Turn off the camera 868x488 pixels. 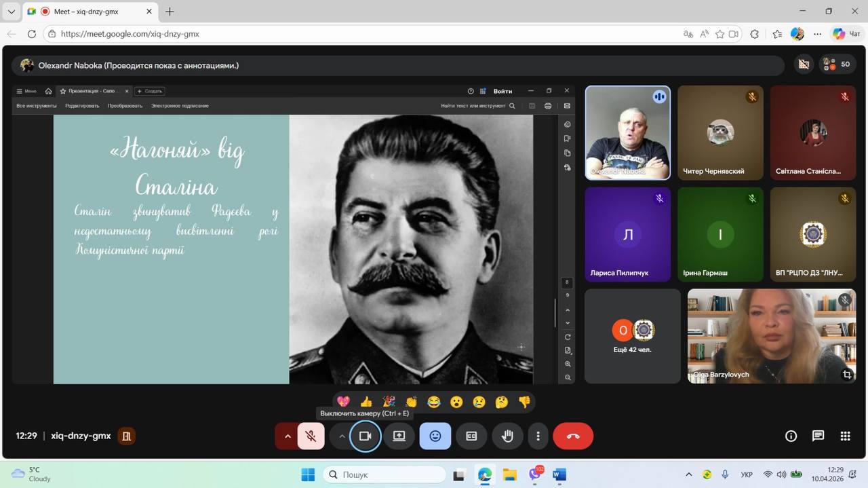pyautogui.click(x=365, y=436)
